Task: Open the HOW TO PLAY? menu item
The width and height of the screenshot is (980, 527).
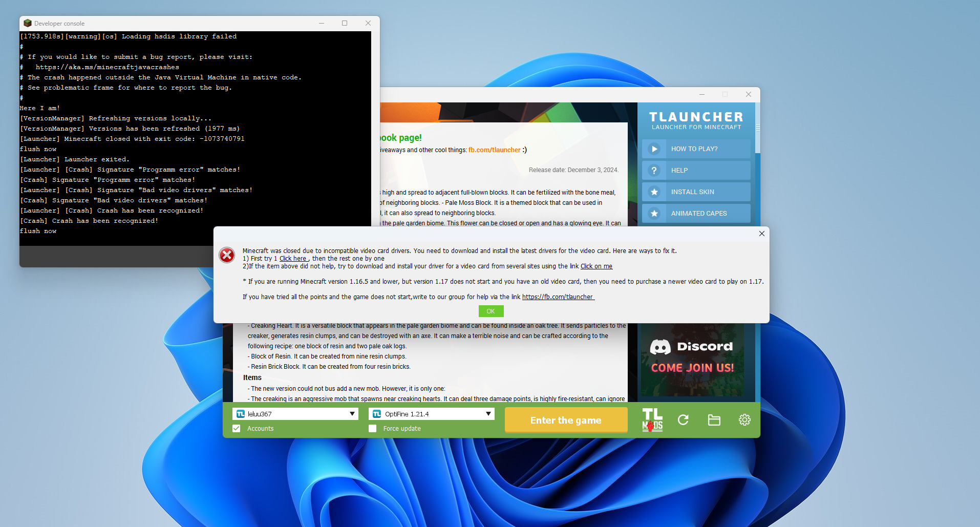Action: tap(696, 149)
